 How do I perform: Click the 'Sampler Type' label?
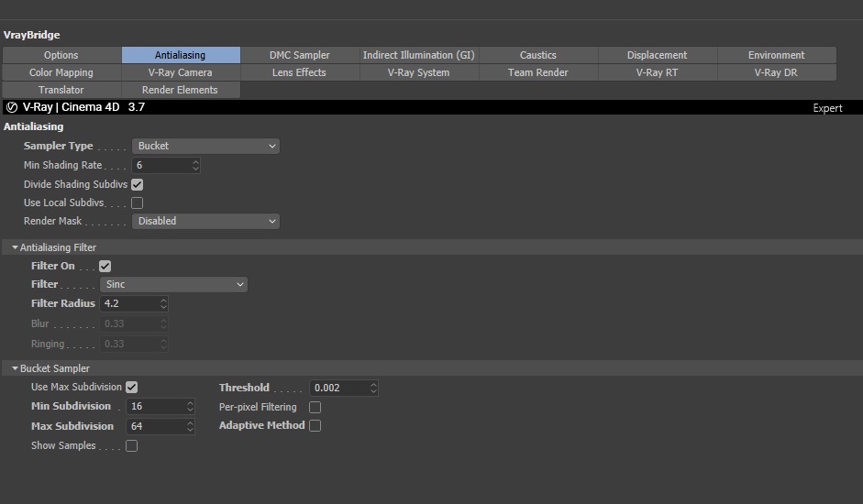(59, 146)
